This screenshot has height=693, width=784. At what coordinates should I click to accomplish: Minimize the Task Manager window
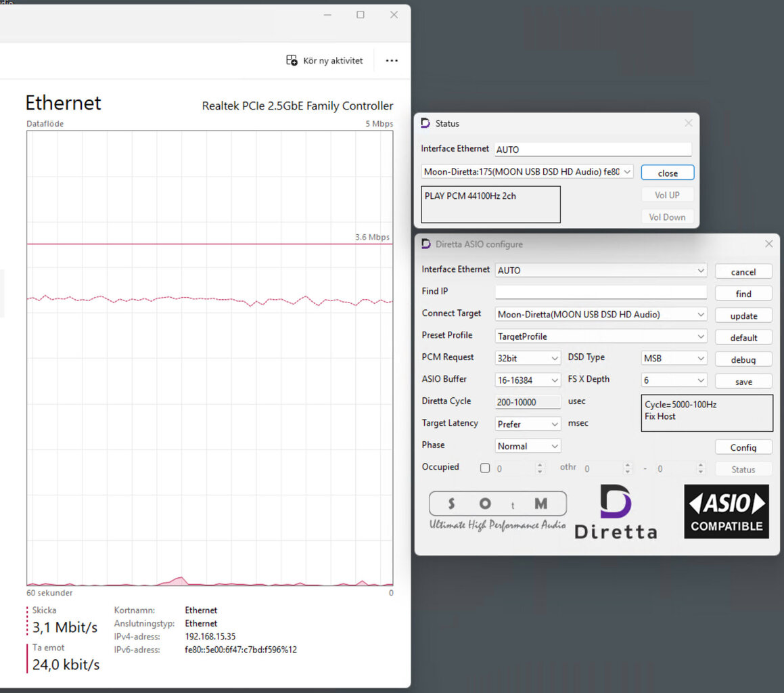tap(327, 14)
